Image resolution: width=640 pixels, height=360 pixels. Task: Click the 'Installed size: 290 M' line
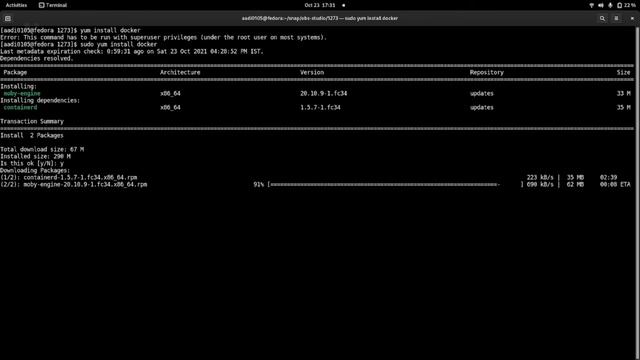pos(36,156)
